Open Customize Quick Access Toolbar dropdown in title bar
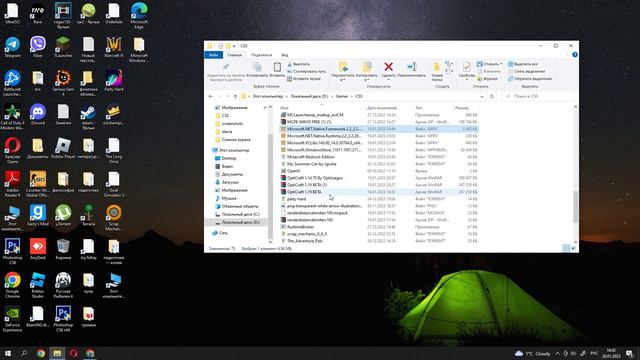The height and width of the screenshot is (360, 640). [234, 46]
